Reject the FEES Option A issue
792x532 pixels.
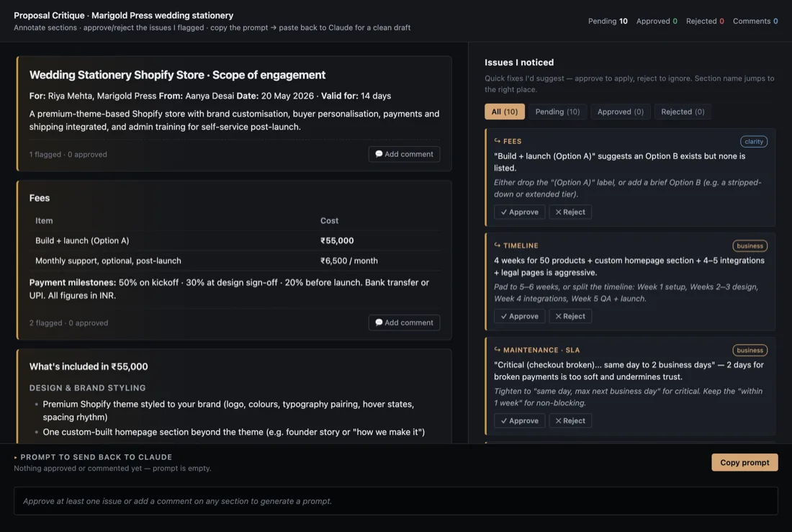pos(570,212)
